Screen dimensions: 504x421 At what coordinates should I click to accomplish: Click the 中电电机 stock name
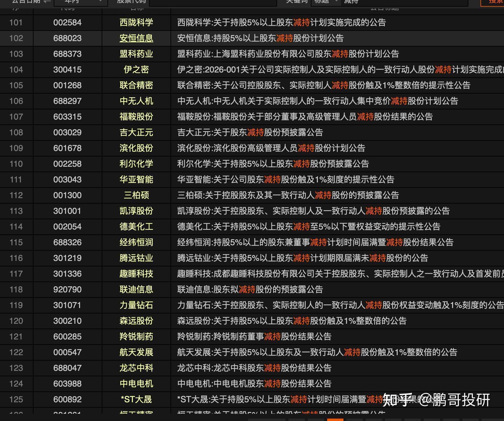point(136,384)
